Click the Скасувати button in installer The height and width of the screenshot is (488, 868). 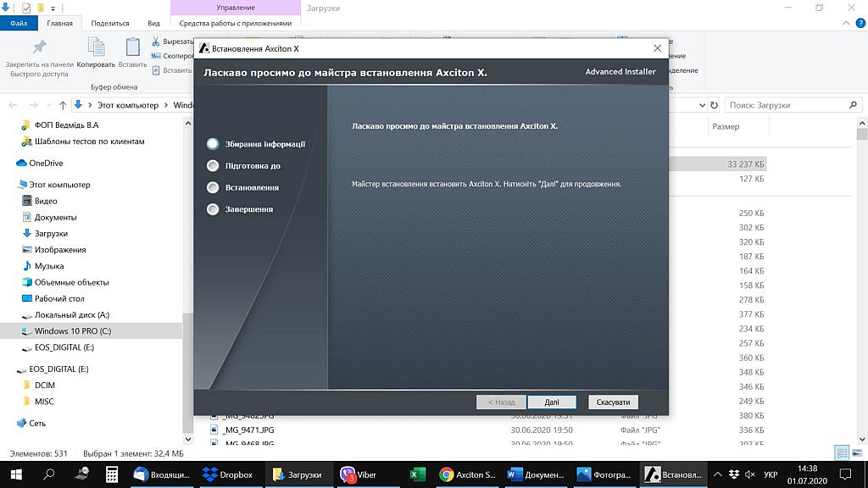tap(613, 402)
